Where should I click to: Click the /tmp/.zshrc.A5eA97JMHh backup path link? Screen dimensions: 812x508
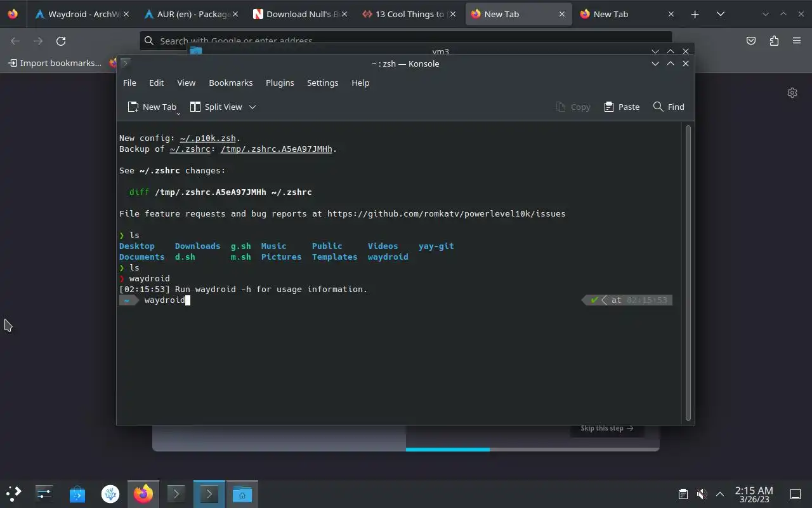click(276, 149)
